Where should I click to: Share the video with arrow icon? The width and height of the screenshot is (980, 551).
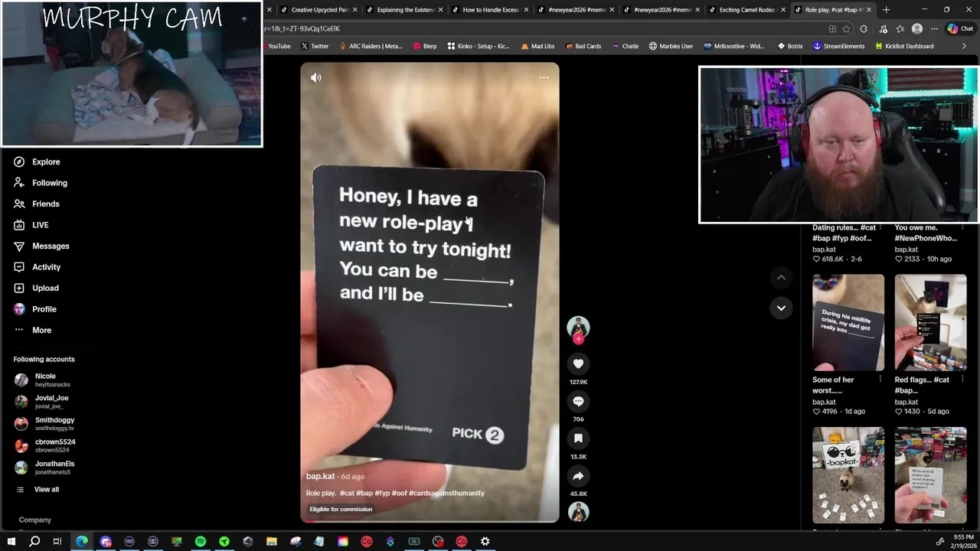click(578, 476)
